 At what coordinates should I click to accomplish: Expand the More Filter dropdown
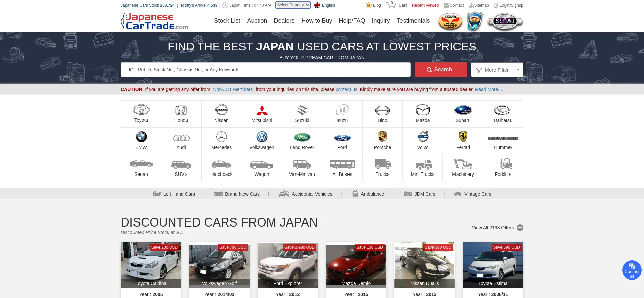point(497,70)
